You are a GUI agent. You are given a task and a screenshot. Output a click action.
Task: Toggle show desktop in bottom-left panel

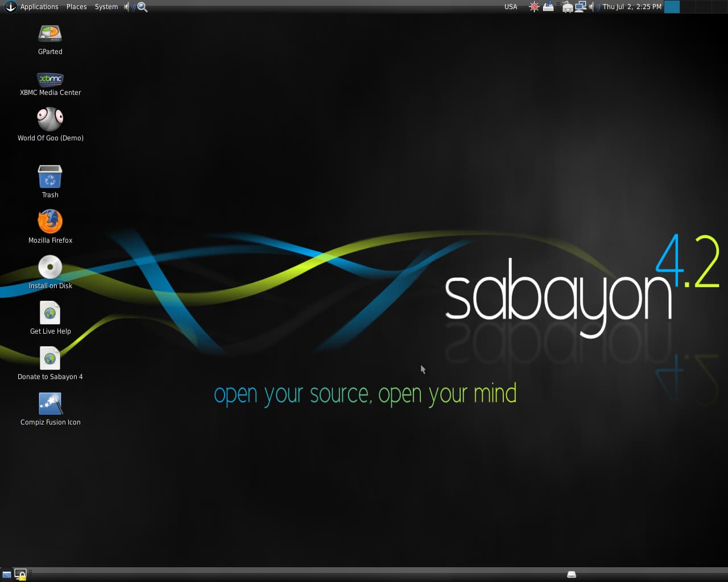pos(8,575)
